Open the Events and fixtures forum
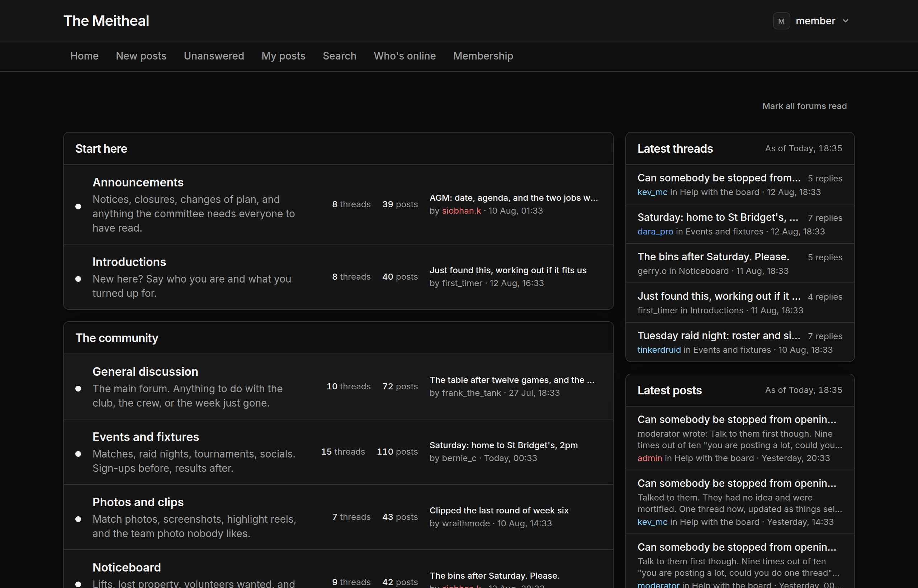 pos(146,437)
